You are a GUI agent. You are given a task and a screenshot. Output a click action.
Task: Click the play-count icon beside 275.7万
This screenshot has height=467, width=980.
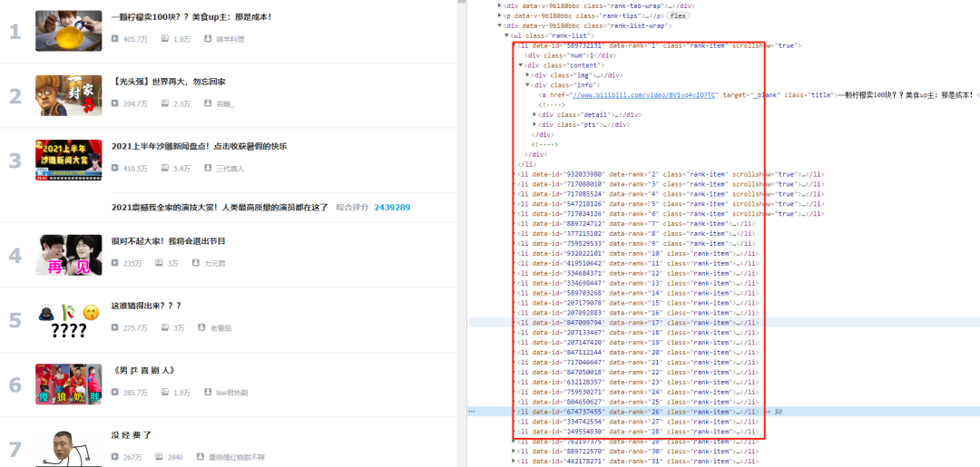tap(115, 327)
